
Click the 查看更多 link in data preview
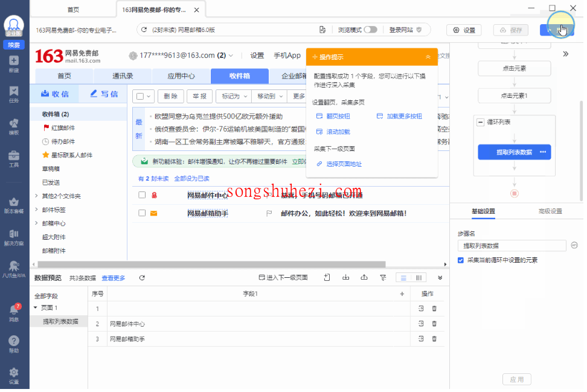[114, 278]
